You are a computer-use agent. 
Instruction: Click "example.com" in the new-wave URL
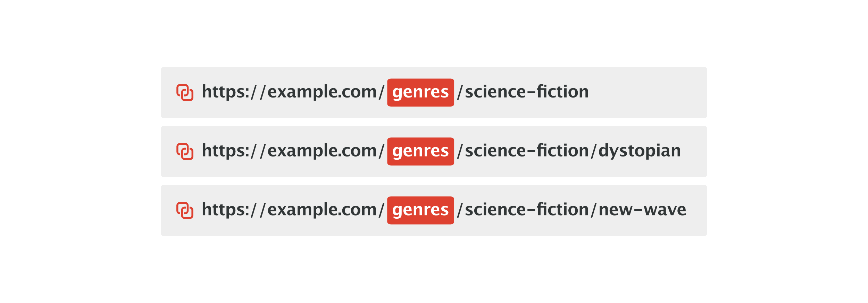pos(322,210)
